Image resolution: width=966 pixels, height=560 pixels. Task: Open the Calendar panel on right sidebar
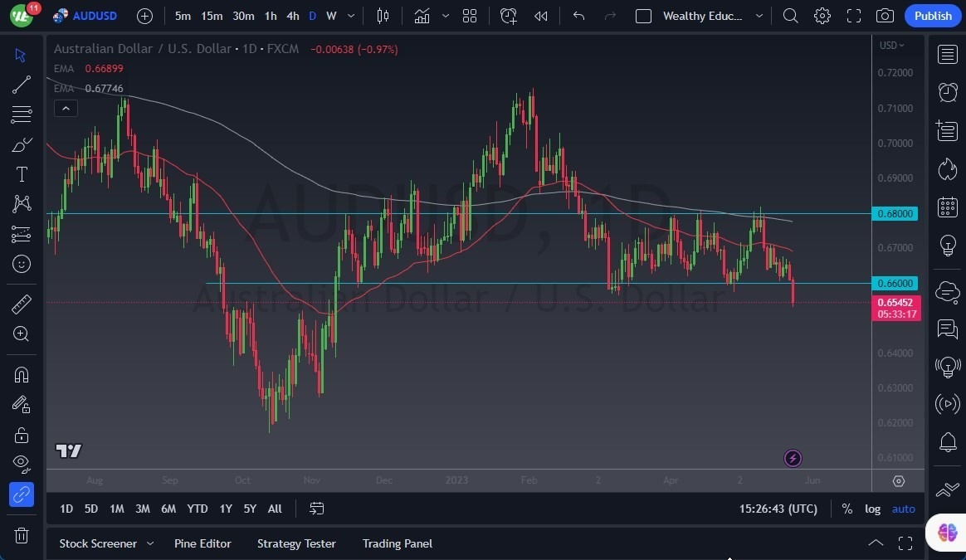click(x=948, y=208)
